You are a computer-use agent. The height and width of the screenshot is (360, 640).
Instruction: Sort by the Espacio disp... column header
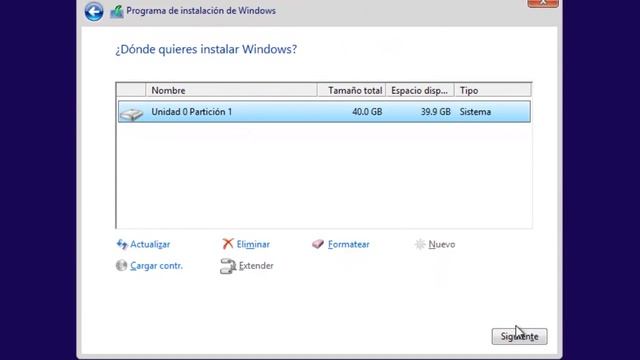point(420,90)
